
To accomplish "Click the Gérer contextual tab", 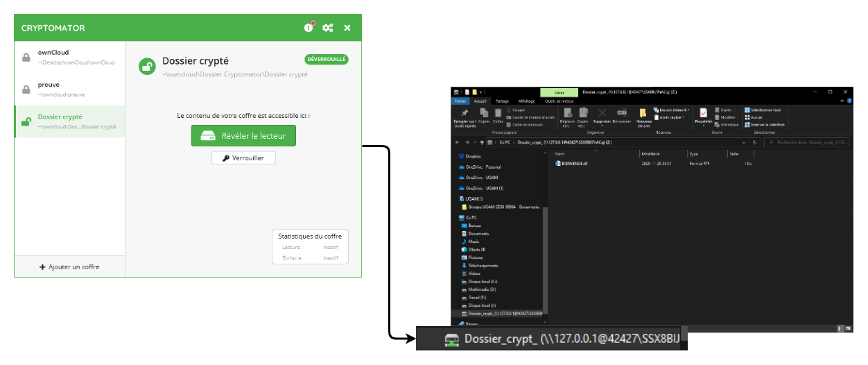I will click(x=559, y=92).
